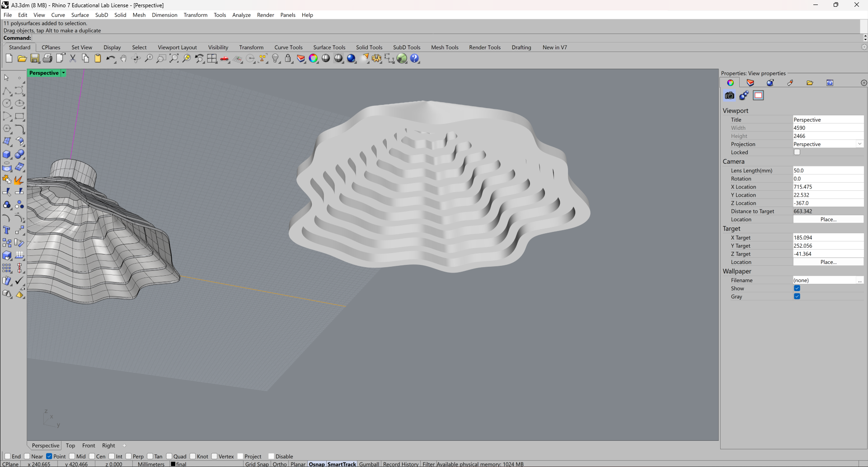Click the red car named views icon

225,58
